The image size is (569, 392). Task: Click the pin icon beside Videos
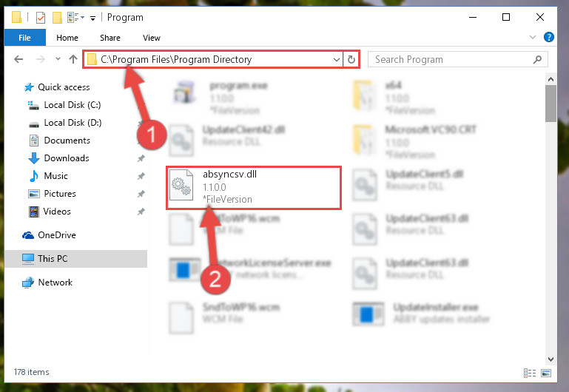[x=141, y=212]
